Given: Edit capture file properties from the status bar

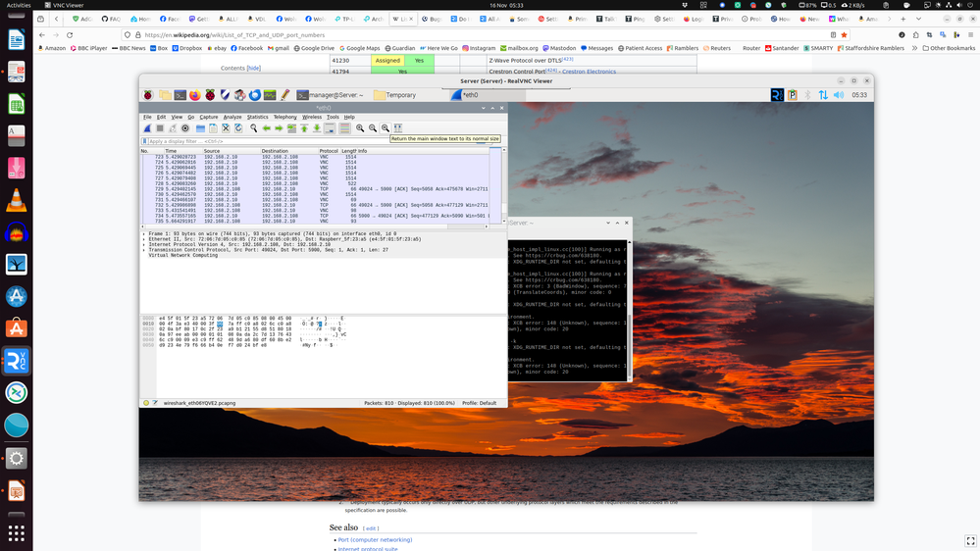Looking at the screenshot, I should 155,403.
